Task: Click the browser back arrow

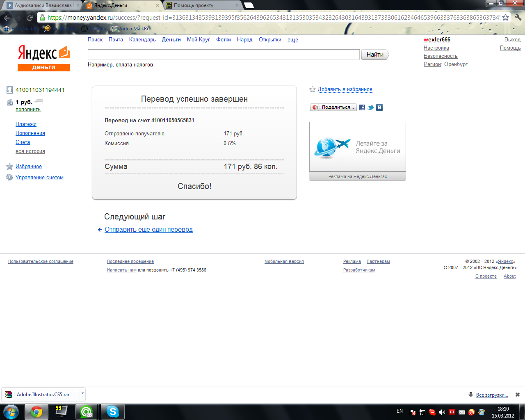Action: click(7, 18)
